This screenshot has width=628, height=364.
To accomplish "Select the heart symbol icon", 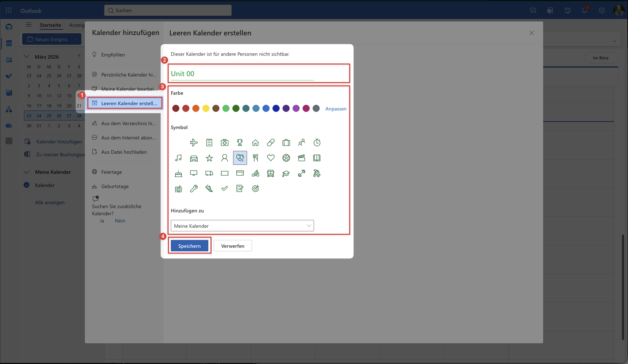I will coord(271,158).
